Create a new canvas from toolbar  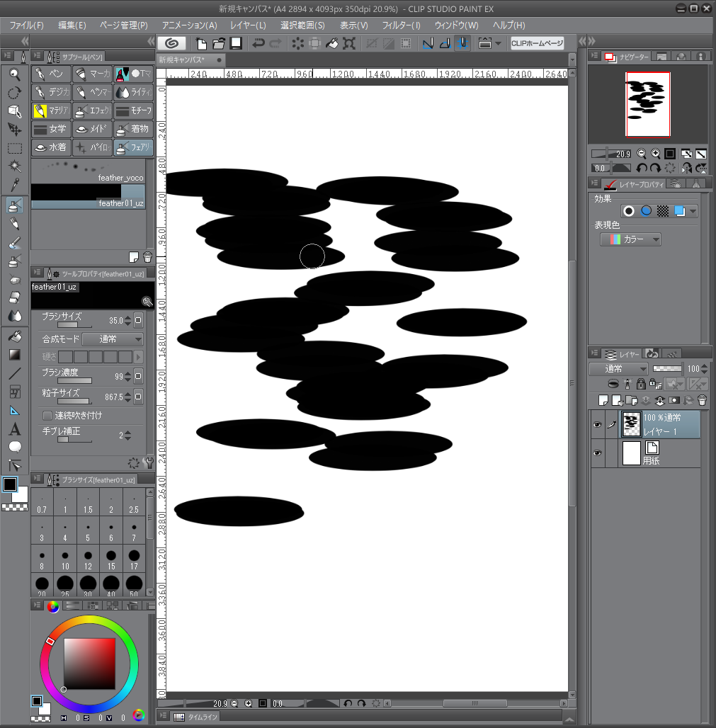click(201, 43)
